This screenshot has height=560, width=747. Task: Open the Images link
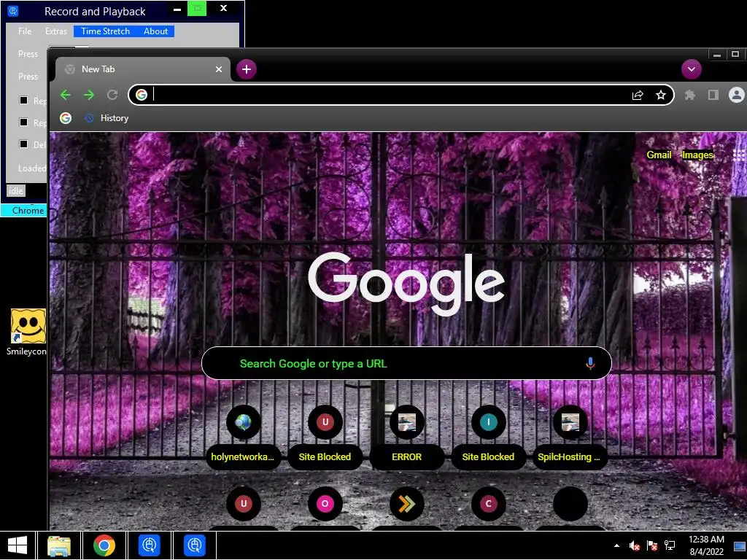coord(698,155)
